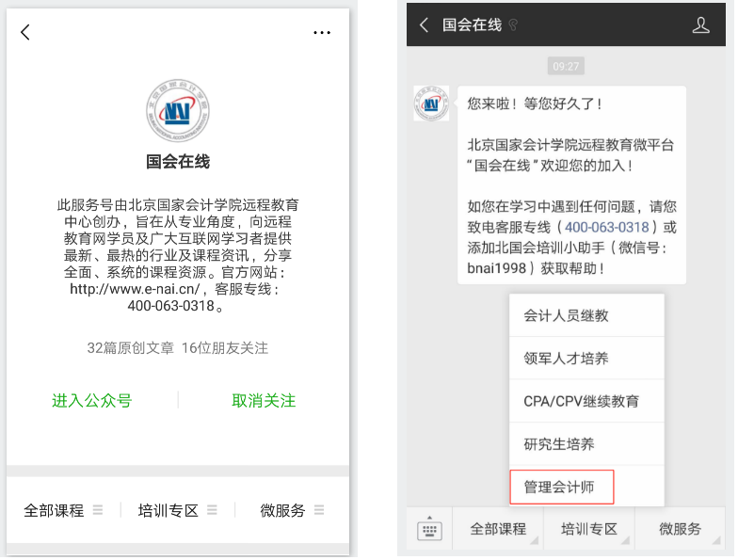Call the 400-063-0318 hotline link in chat
This screenshot has height=560, width=738.
(x=606, y=228)
